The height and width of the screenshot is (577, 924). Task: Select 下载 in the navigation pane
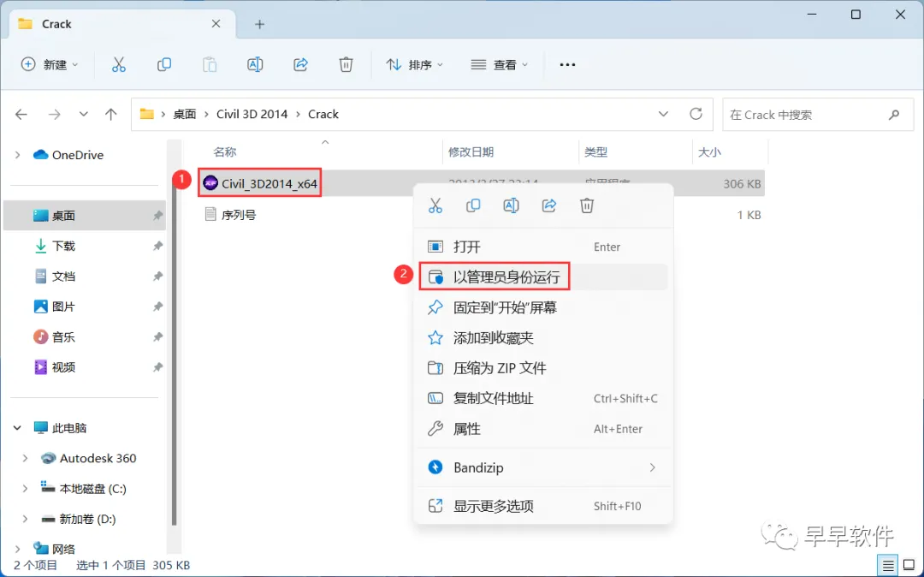click(x=84, y=246)
